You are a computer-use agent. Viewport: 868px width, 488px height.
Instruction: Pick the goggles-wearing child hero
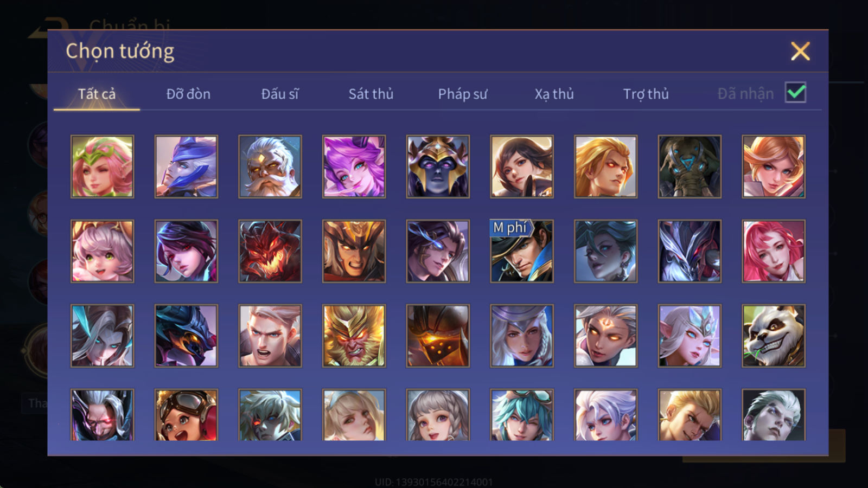pos(186,415)
